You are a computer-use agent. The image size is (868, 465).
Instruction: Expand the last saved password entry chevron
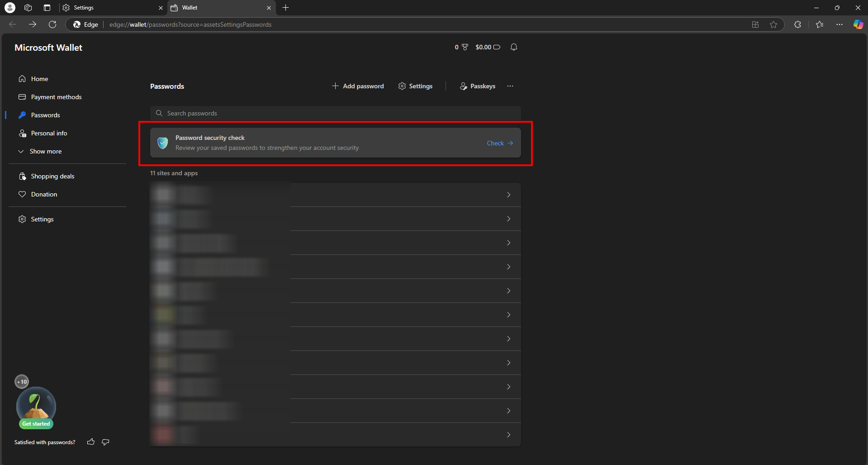click(x=509, y=435)
